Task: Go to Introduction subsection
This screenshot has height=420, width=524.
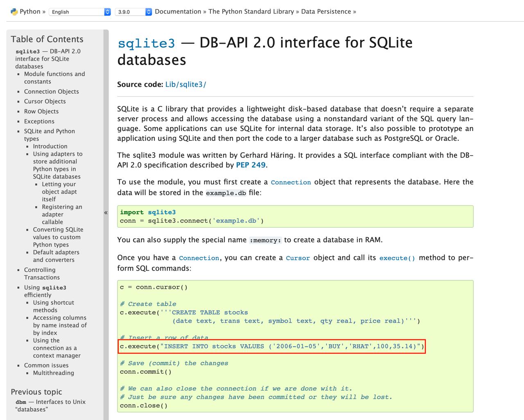Action: [50, 147]
